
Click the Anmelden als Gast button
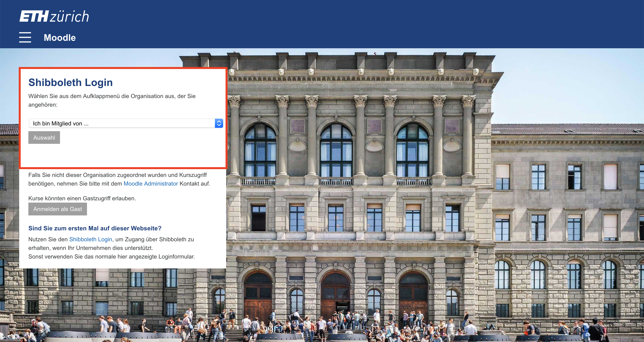point(58,209)
